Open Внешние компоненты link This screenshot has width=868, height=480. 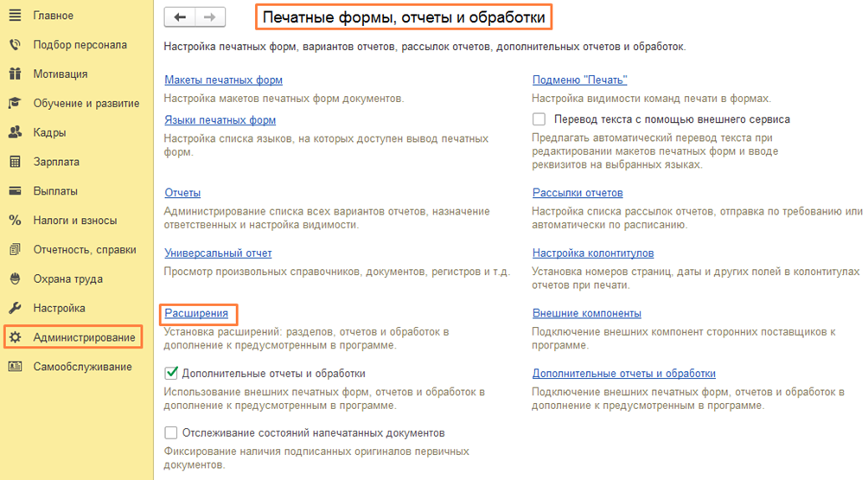586,313
